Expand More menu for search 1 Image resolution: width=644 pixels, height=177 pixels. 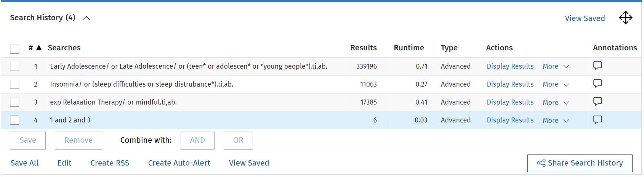coord(556,66)
